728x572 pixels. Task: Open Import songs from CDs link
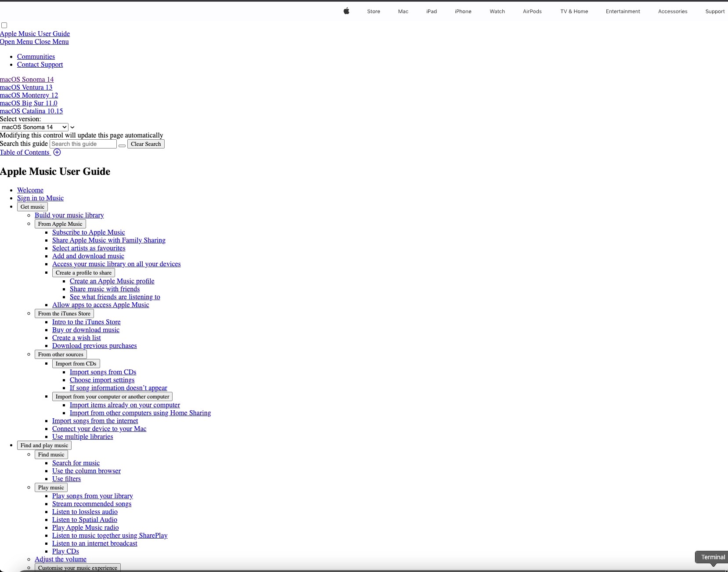click(x=103, y=372)
